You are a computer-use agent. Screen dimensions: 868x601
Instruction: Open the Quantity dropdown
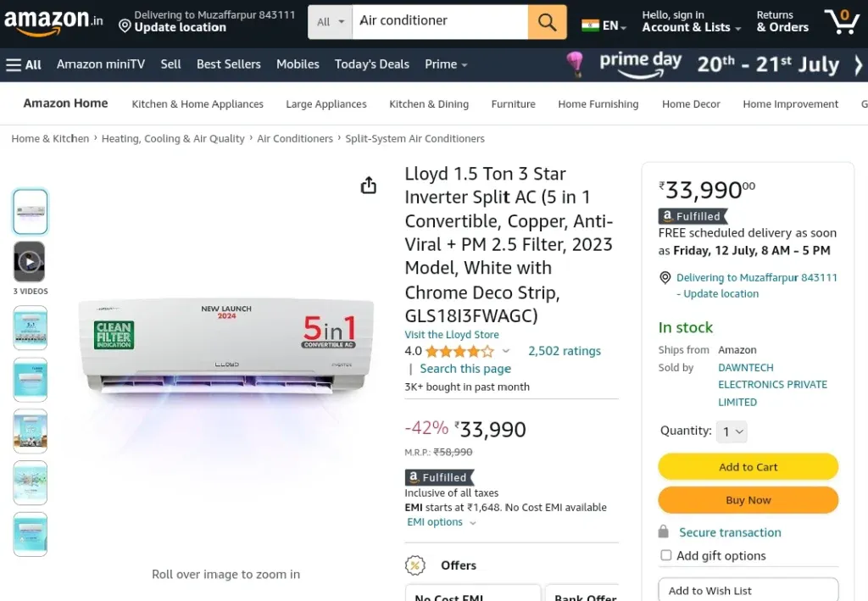[732, 431]
